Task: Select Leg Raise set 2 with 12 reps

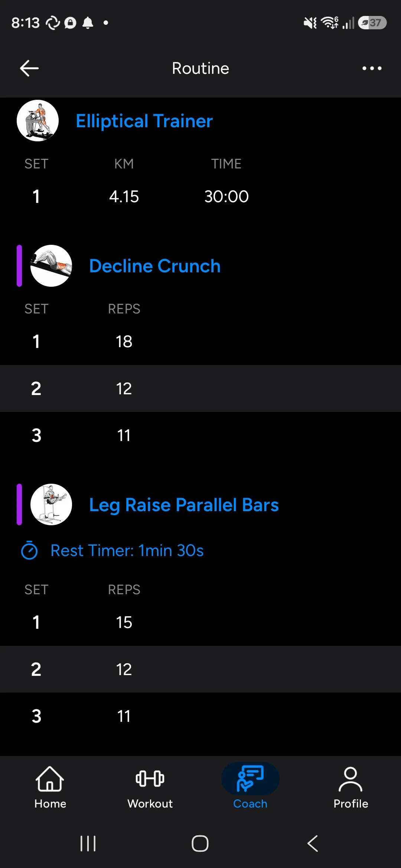Action: (x=200, y=669)
